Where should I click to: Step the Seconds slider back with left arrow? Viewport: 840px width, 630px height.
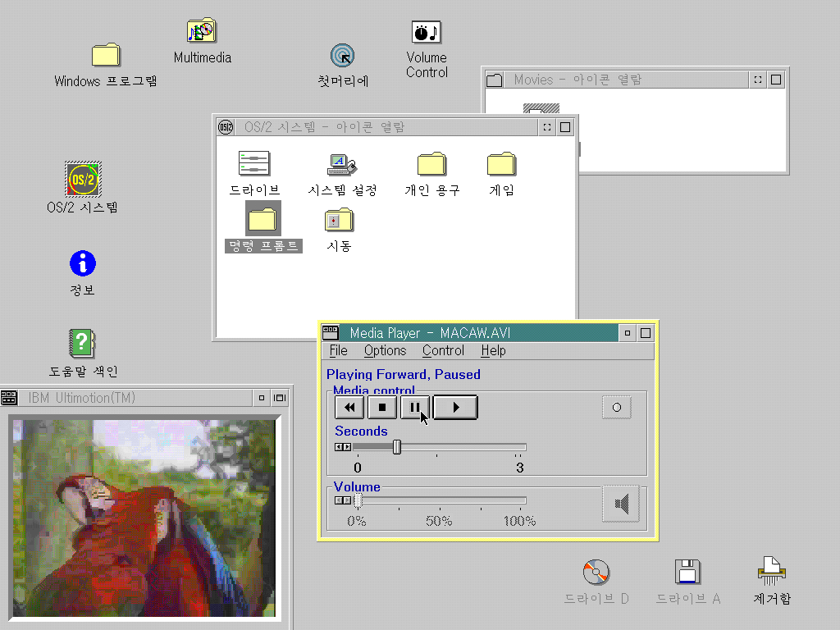339,447
